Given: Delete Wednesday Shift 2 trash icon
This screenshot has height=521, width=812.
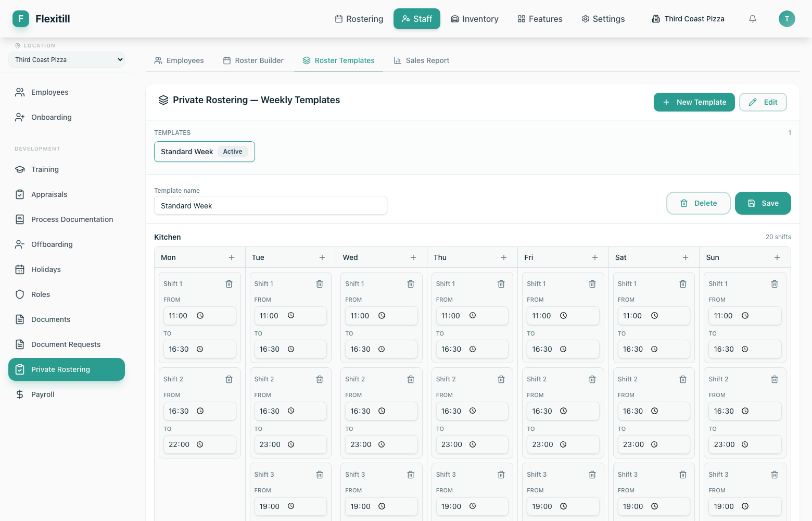Looking at the screenshot, I should pos(411,379).
